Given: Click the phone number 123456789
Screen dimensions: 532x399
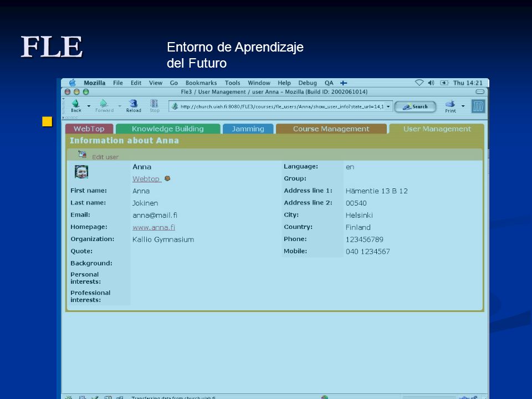Looking at the screenshot, I should (365, 239).
